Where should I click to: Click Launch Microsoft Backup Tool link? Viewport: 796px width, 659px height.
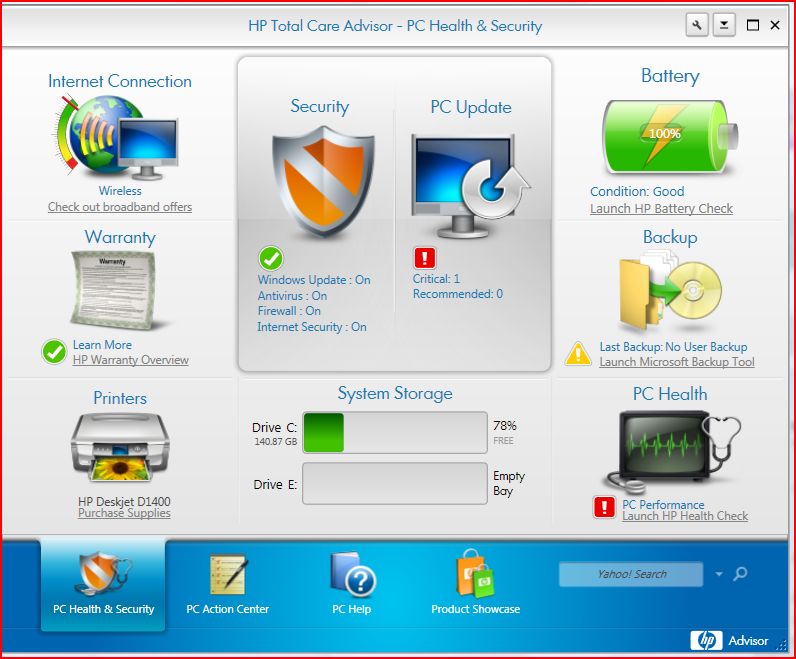(x=677, y=362)
